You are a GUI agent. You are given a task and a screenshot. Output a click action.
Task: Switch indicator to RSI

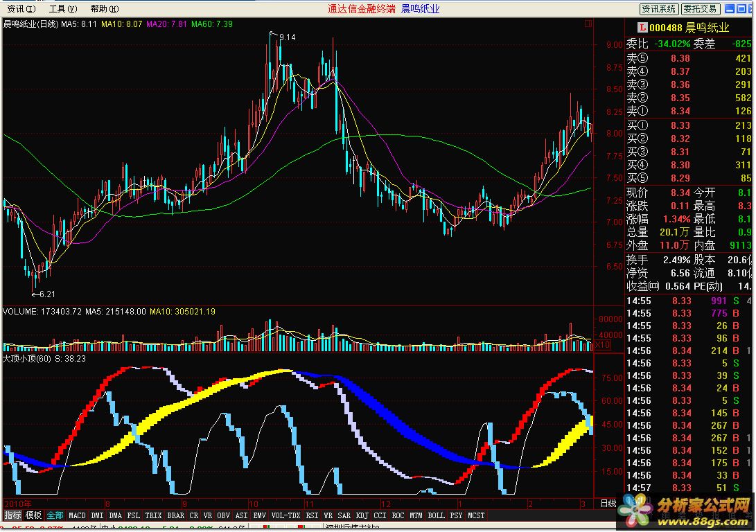tap(312, 515)
